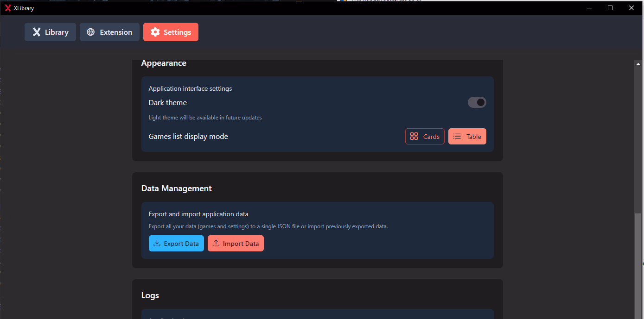Viewport: 644px width, 319px height.
Task: Click the X logo on the Library tab
Action: [x=37, y=32]
